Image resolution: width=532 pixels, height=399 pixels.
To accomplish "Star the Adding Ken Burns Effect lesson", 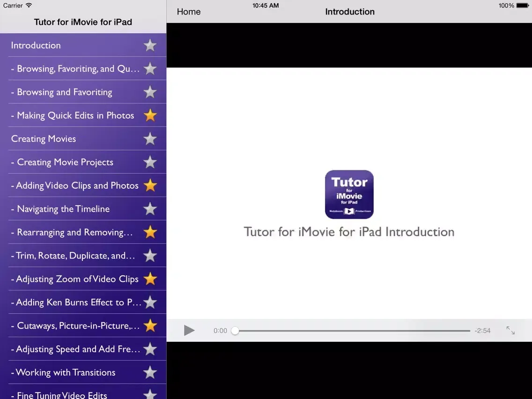I will tap(150, 303).
